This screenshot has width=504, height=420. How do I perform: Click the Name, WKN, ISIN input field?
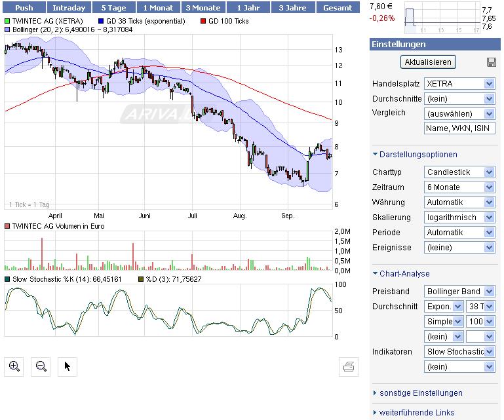459,128
